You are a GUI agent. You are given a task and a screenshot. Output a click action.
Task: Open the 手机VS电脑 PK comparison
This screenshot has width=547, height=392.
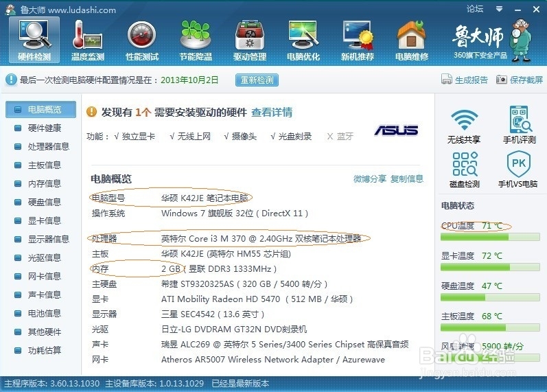pos(518,170)
